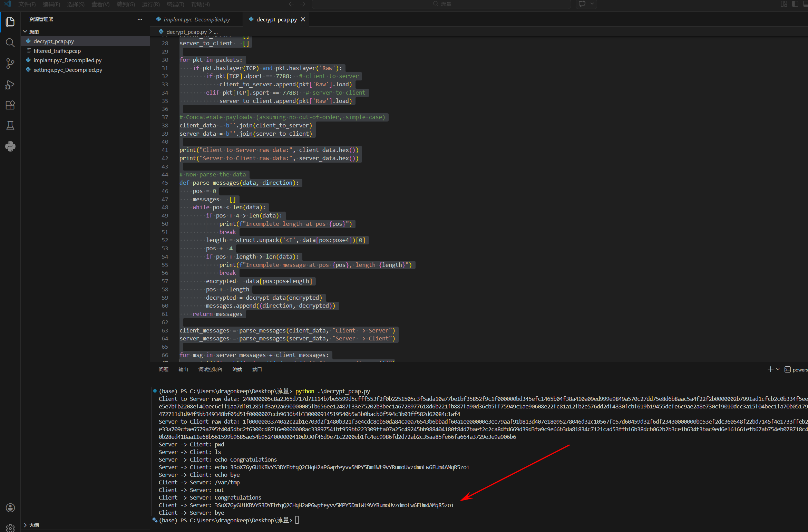
Task: Switch to implant.pyc_Decompiled.py tab
Action: pos(196,19)
